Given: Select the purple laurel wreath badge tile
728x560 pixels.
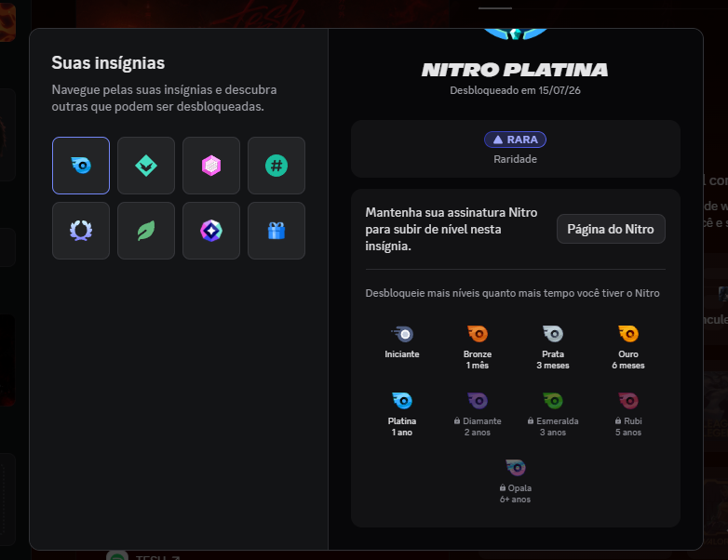Looking at the screenshot, I should tap(81, 231).
